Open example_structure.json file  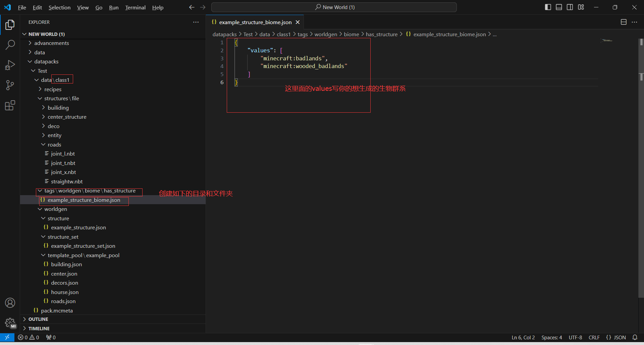113,228
